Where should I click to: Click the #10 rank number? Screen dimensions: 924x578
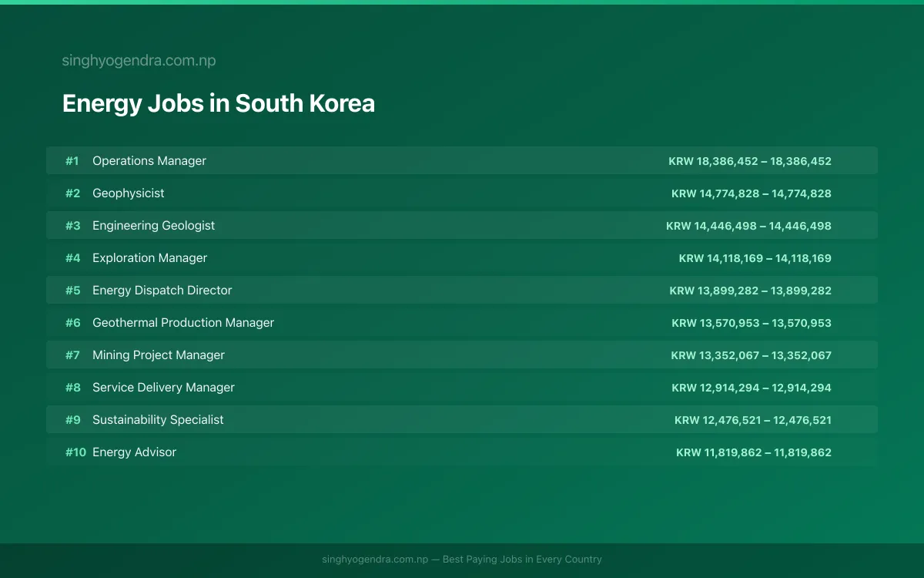(x=75, y=452)
